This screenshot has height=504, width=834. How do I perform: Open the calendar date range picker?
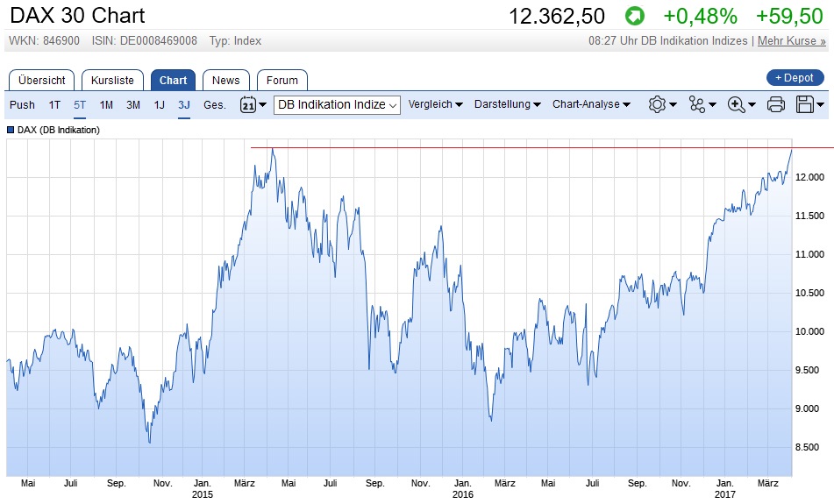(x=247, y=105)
